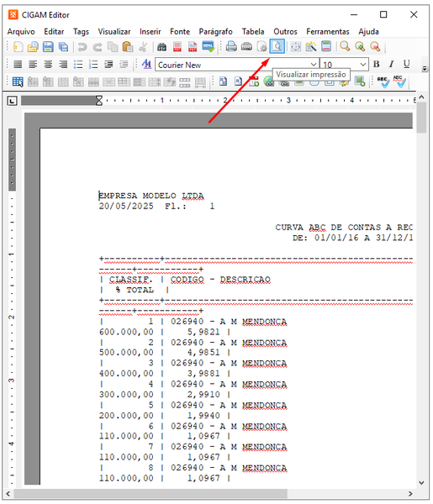The image size is (433, 504).
Task: Zoom in with the green plus magnifier
Action: coord(360,46)
